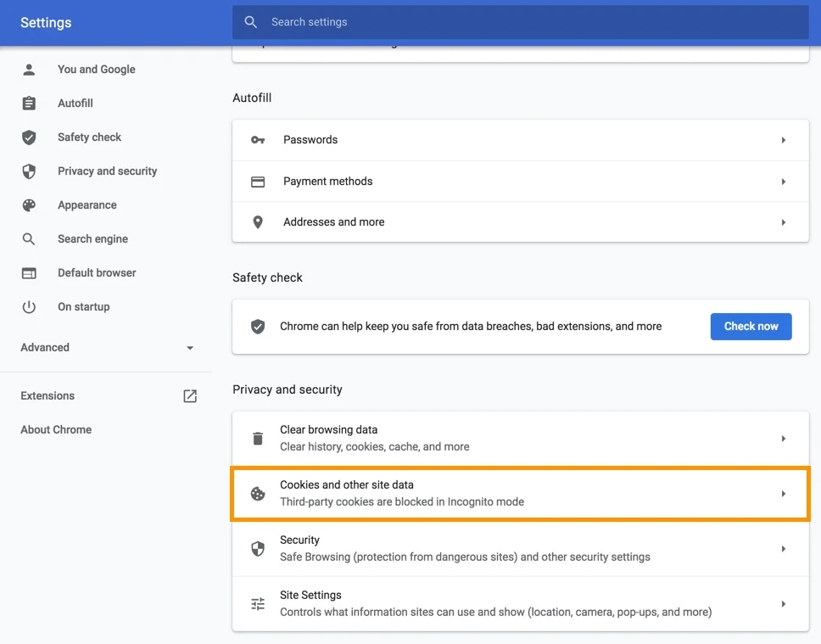Click the palette icon beside Appearance
The image size is (821, 644).
click(x=29, y=205)
